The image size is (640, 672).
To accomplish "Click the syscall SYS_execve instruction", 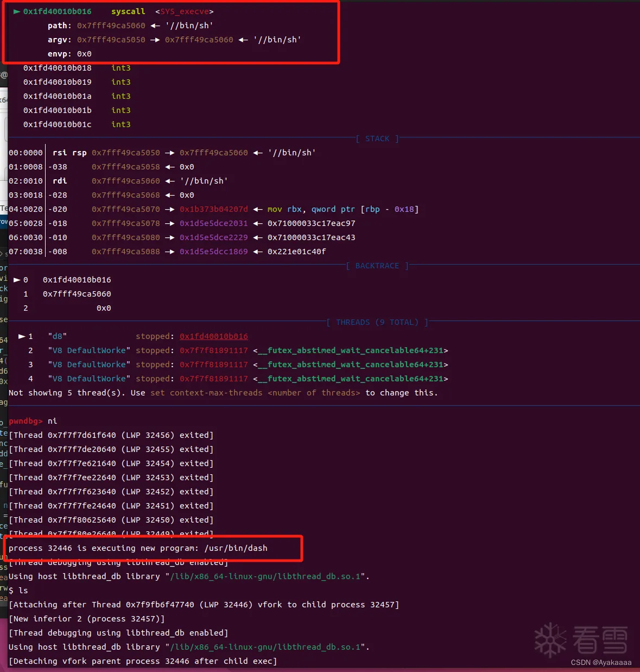I will pyautogui.click(x=162, y=11).
